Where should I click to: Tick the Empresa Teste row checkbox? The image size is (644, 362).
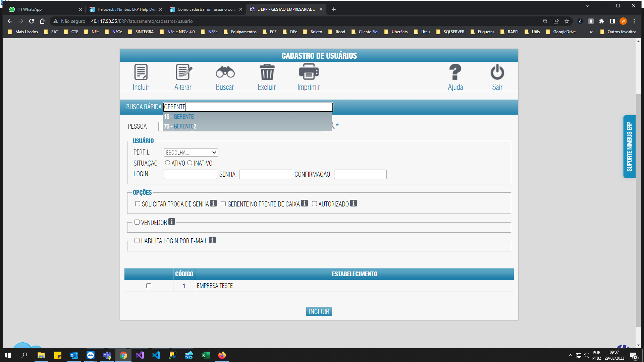149,286
